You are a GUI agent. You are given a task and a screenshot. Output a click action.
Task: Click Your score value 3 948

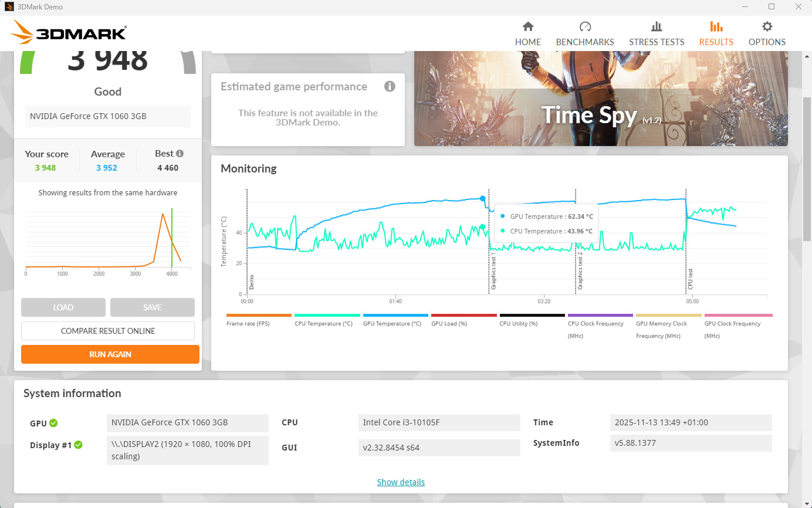pos(45,168)
